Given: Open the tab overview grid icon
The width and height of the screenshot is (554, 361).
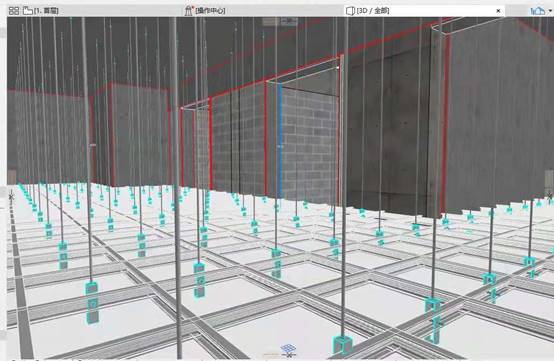Looking at the screenshot, I should point(13,11).
